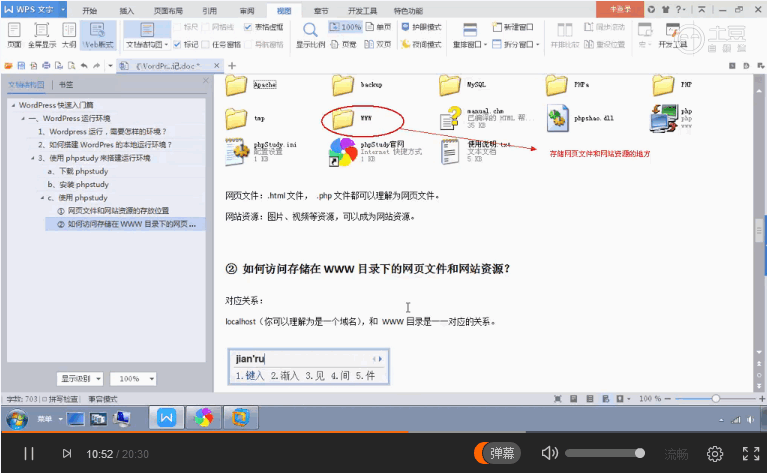
Task: Switch to the 书签 panel tab
Action: (66, 85)
